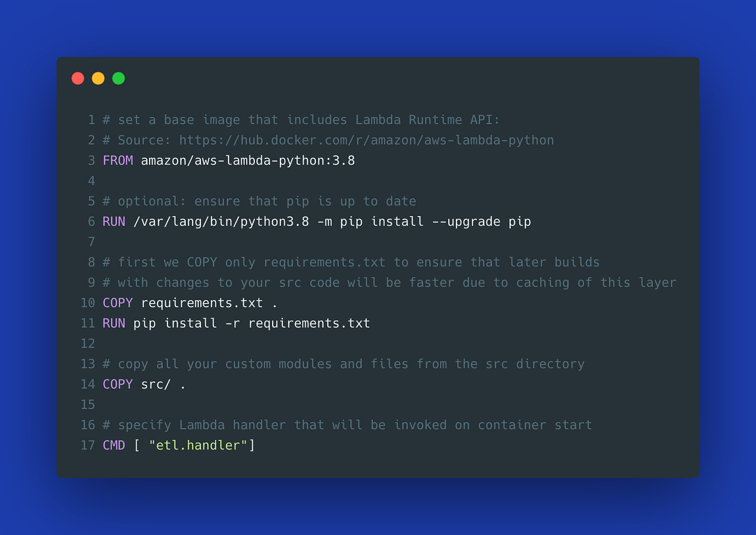Click line number 17 in gutter
The image size is (756, 535).
[87, 445]
